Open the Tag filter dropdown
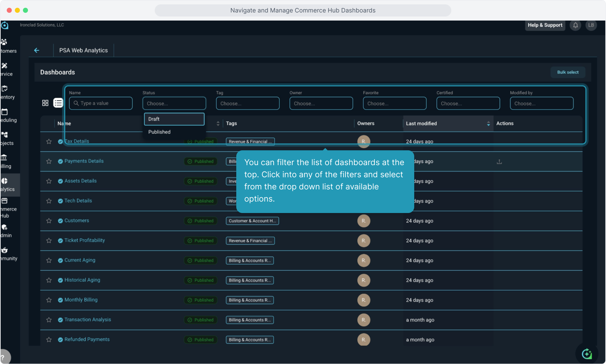 click(x=247, y=103)
